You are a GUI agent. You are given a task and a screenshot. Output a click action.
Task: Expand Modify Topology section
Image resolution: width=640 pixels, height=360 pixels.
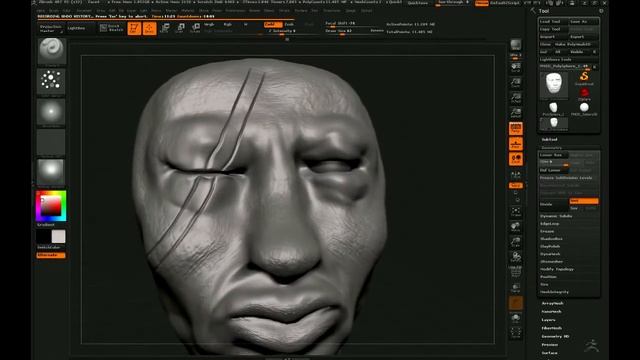557,269
